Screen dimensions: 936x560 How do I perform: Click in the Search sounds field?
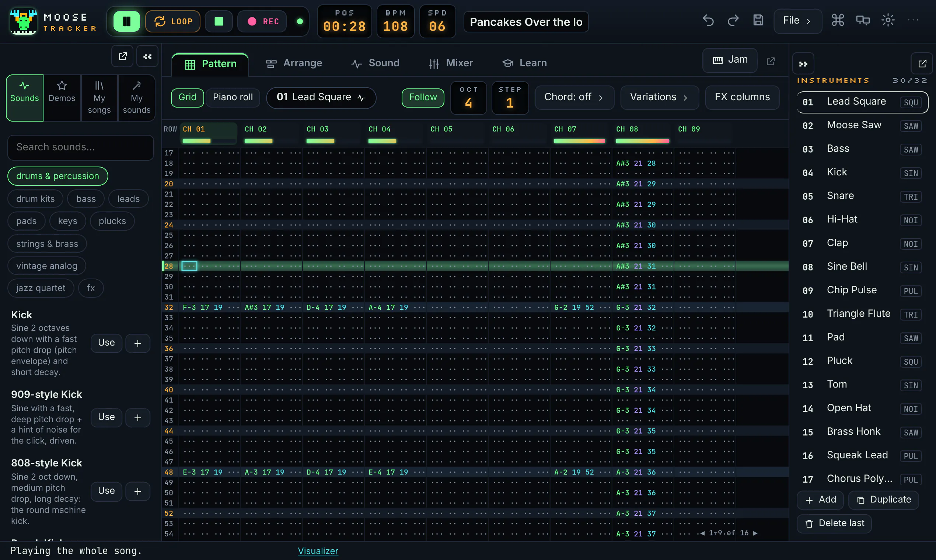point(80,147)
